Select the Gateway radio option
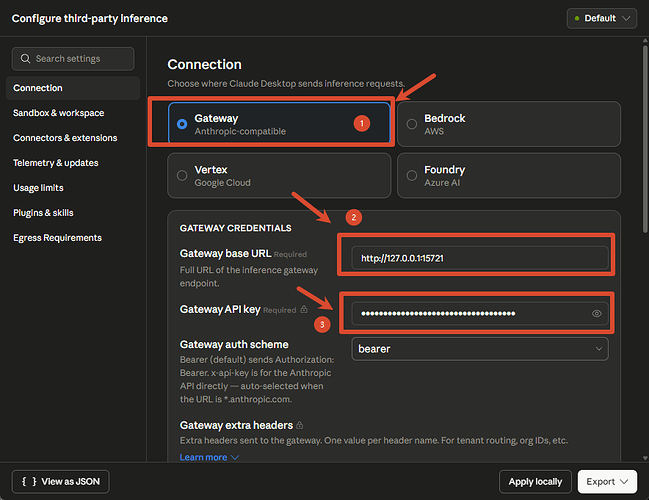Screen dimensions: 649x500 tap(182, 124)
